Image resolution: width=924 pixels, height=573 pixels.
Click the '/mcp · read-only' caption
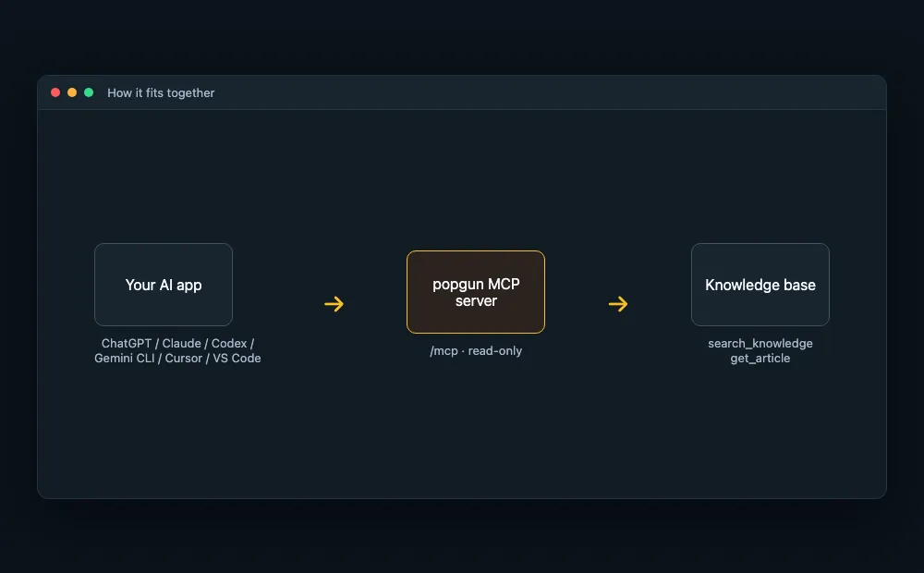click(476, 351)
